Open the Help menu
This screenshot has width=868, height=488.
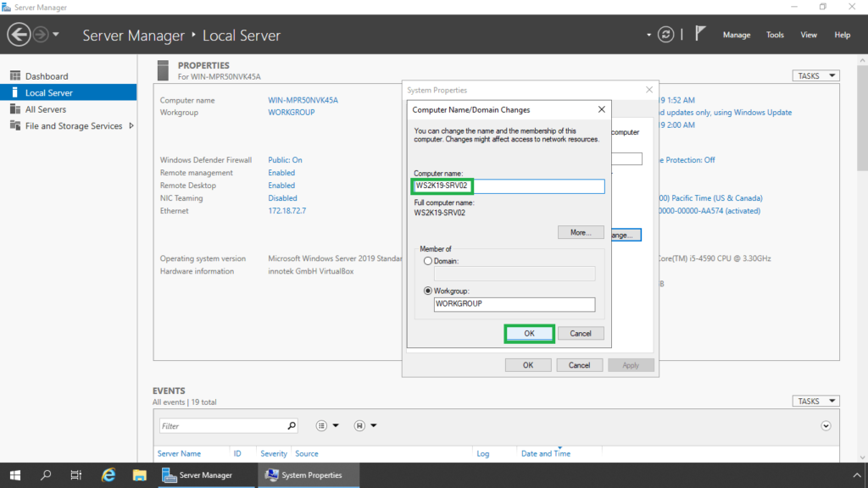point(842,35)
